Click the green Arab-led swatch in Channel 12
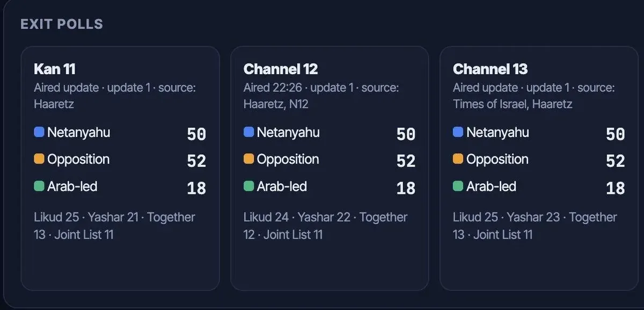The width and height of the screenshot is (644, 310). coord(248,186)
